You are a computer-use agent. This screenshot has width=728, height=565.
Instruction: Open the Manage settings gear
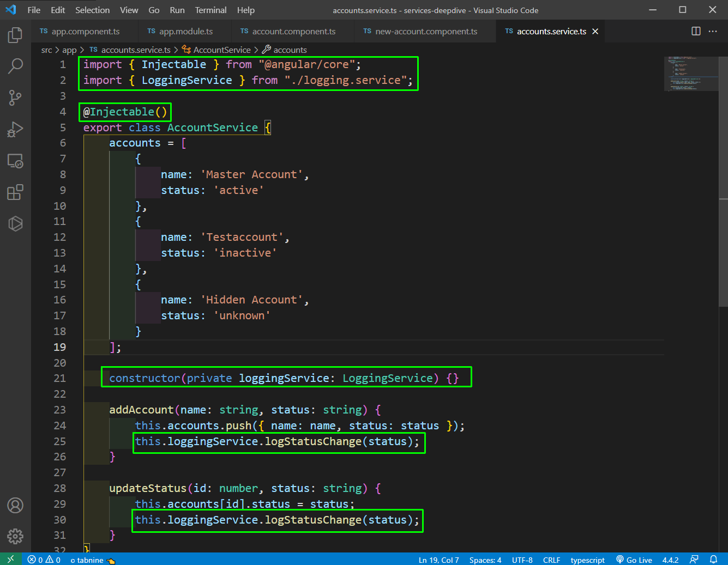tap(15, 537)
